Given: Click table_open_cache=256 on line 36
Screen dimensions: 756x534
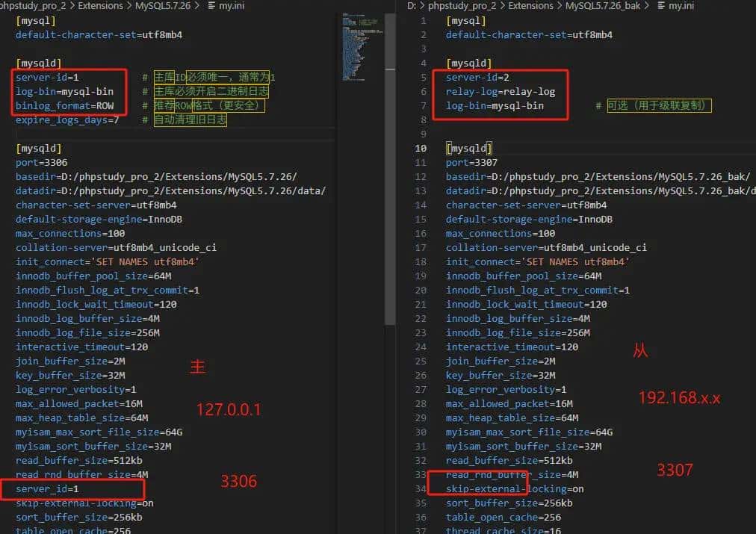Looking at the screenshot, I should (x=504, y=517).
